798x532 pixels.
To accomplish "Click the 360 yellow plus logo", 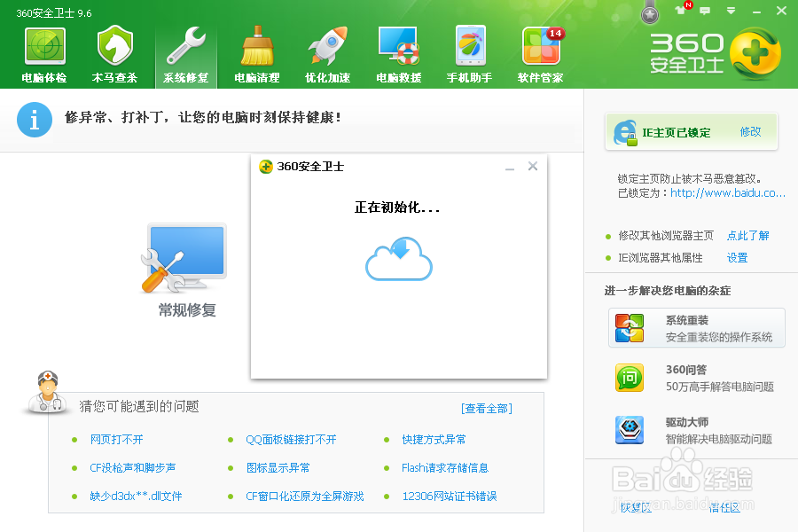I will point(755,53).
